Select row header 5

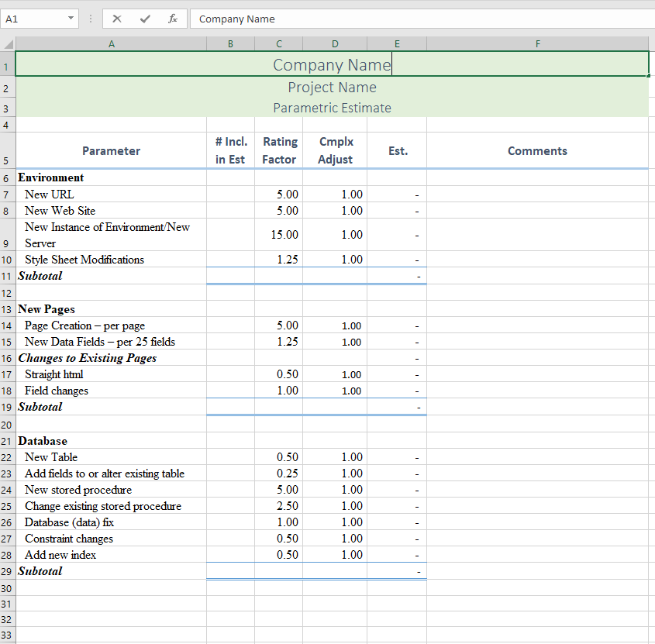(7, 150)
